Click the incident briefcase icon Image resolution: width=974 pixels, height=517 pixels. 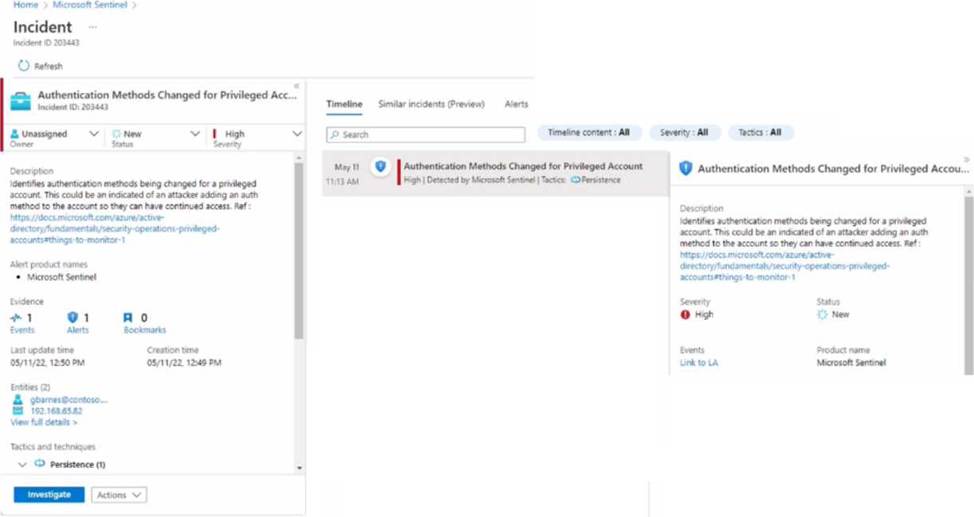(x=20, y=101)
